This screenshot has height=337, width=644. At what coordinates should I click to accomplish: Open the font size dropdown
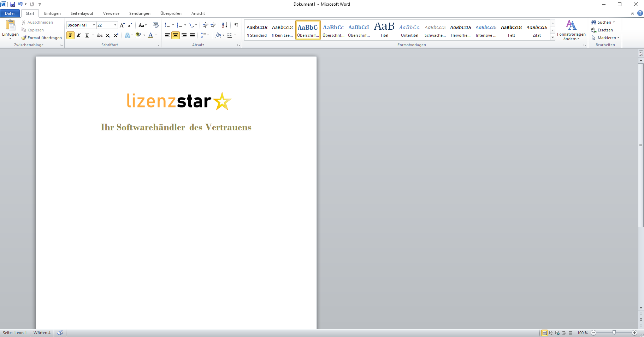click(x=115, y=25)
